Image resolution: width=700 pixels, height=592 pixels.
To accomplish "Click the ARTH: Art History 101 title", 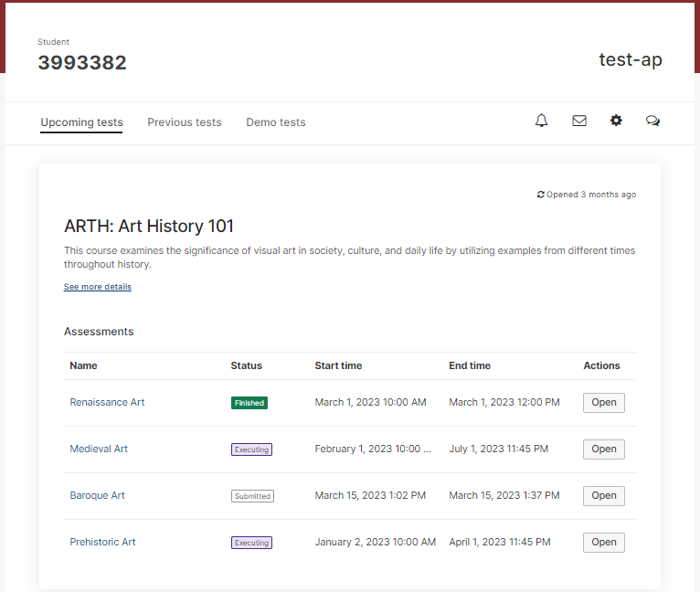I will [149, 226].
